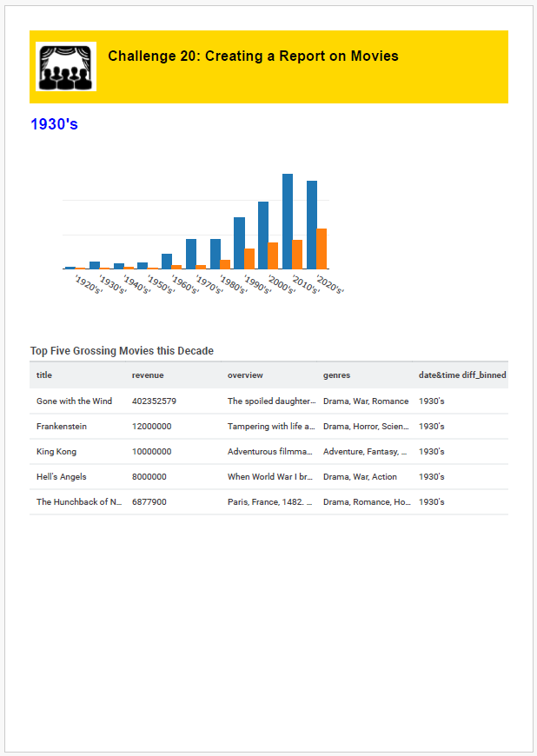Screen dimensions: 537x756
Task: Click the 'date&time diff_binned' column header
Action: click(462, 375)
